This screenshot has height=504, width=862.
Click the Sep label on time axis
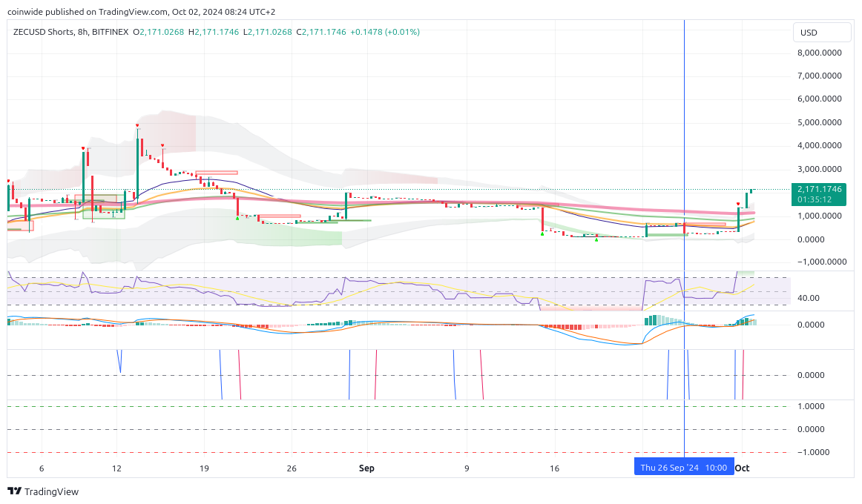366,468
